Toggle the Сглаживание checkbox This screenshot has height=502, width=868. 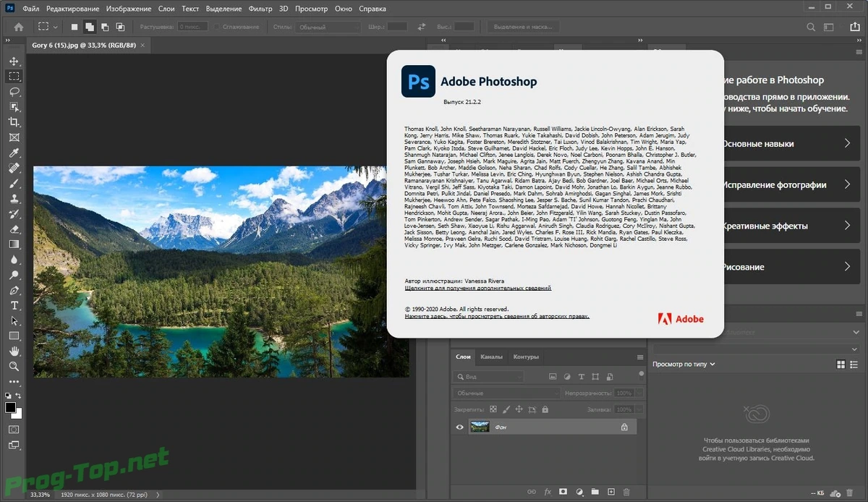click(x=217, y=27)
